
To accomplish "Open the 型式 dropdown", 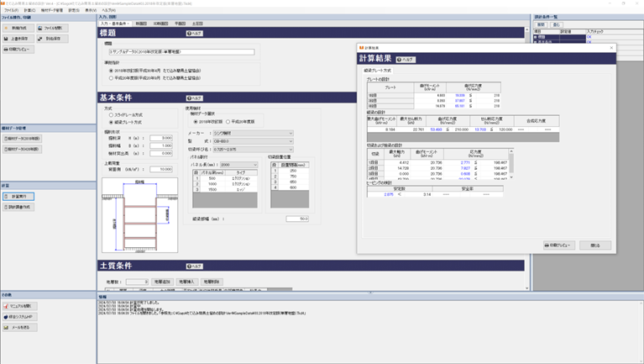I will click(253, 141).
